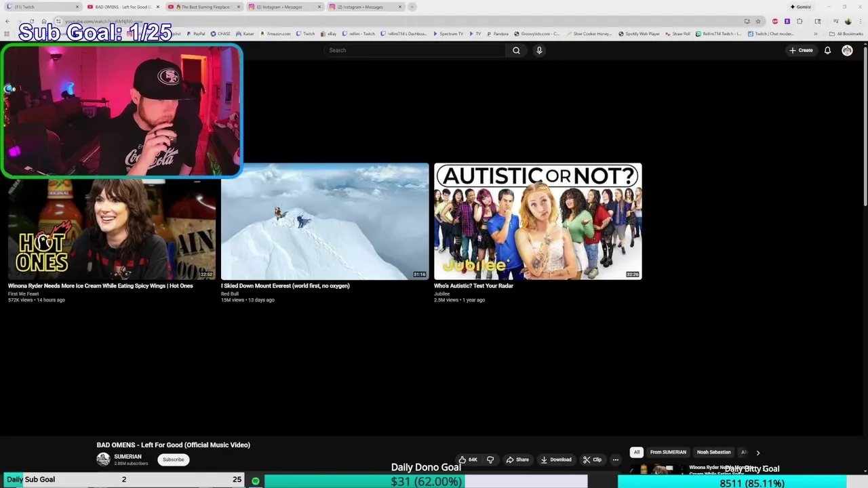Open the Pandora bookmark
Screen dimensions: 868x488
[497, 34]
